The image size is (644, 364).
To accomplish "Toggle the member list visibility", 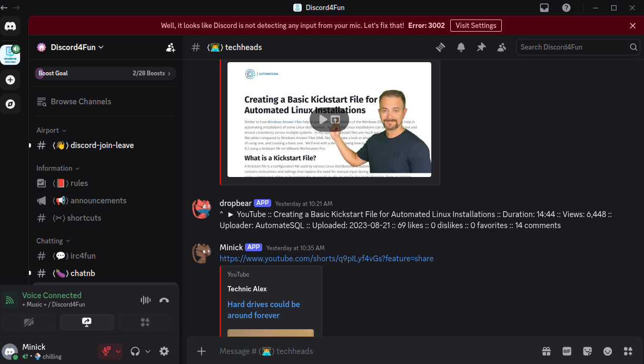I will 501,47.
